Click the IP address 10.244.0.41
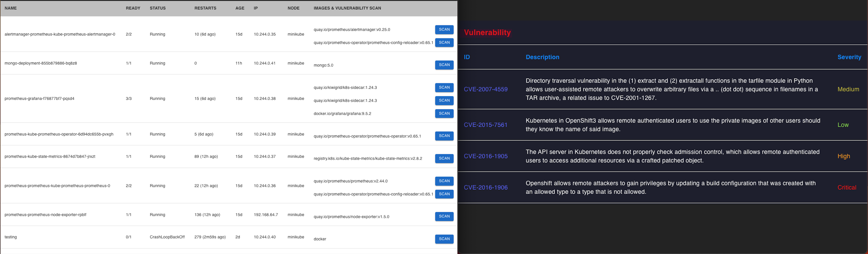 (x=265, y=63)
